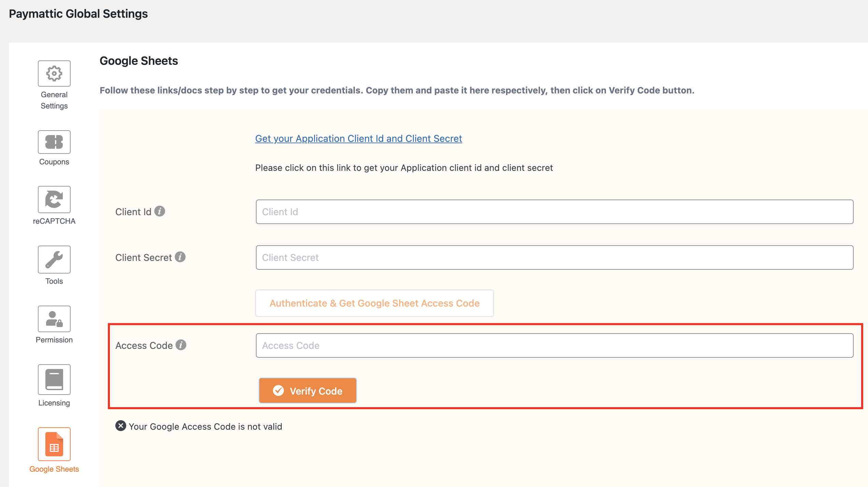Click the General Settings label
Screen dimensions: 868x487
(x=54, y=100)
